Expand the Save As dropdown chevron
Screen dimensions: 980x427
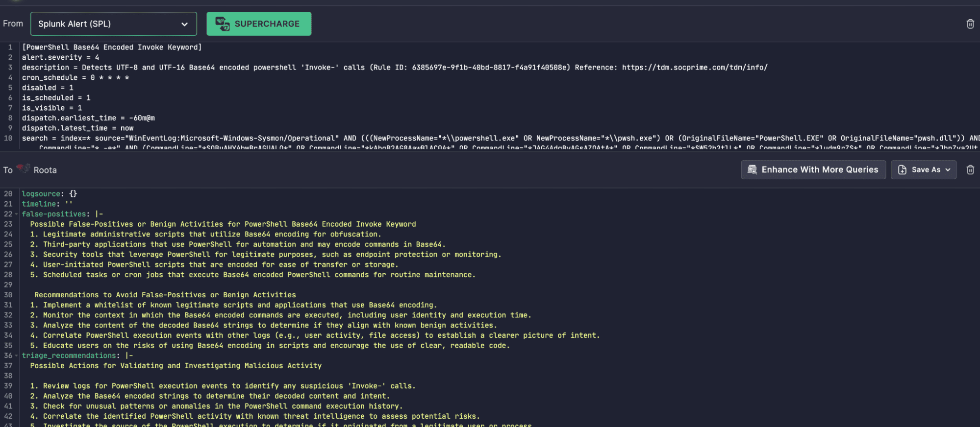(948, 170)
